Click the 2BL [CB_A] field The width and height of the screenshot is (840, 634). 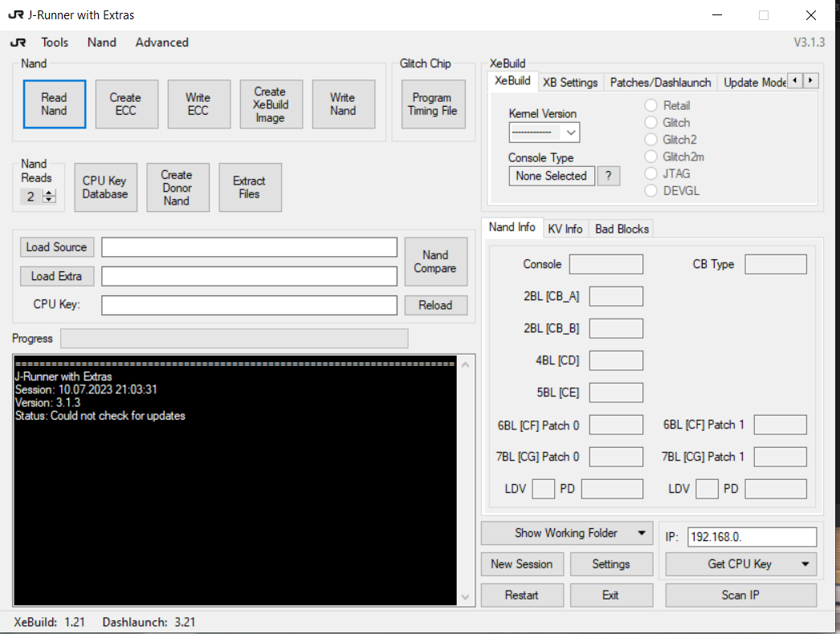click(x=616, y=296)
